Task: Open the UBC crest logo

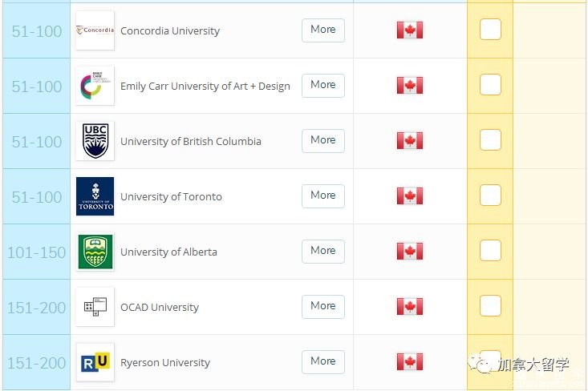Action: point(95,141)
